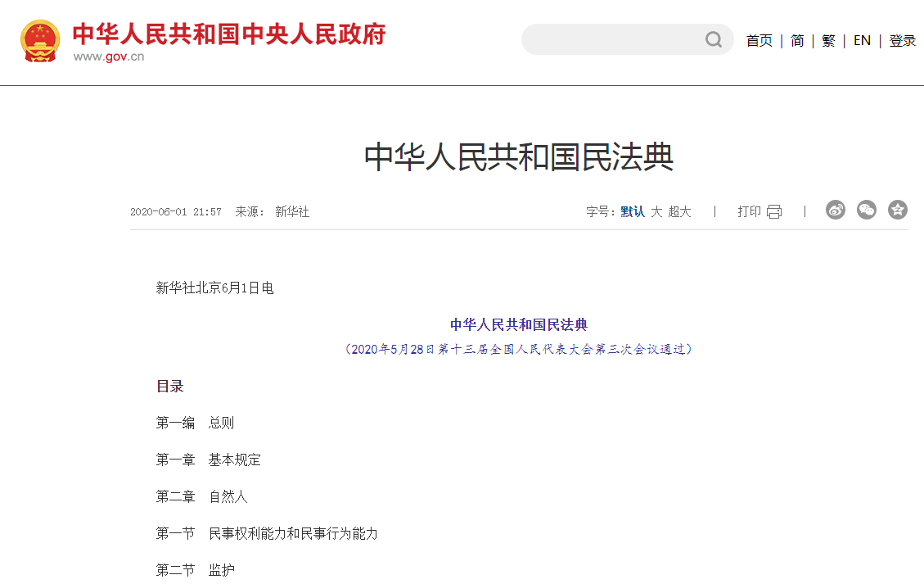Click the star favorite icon

click(898, 210)
